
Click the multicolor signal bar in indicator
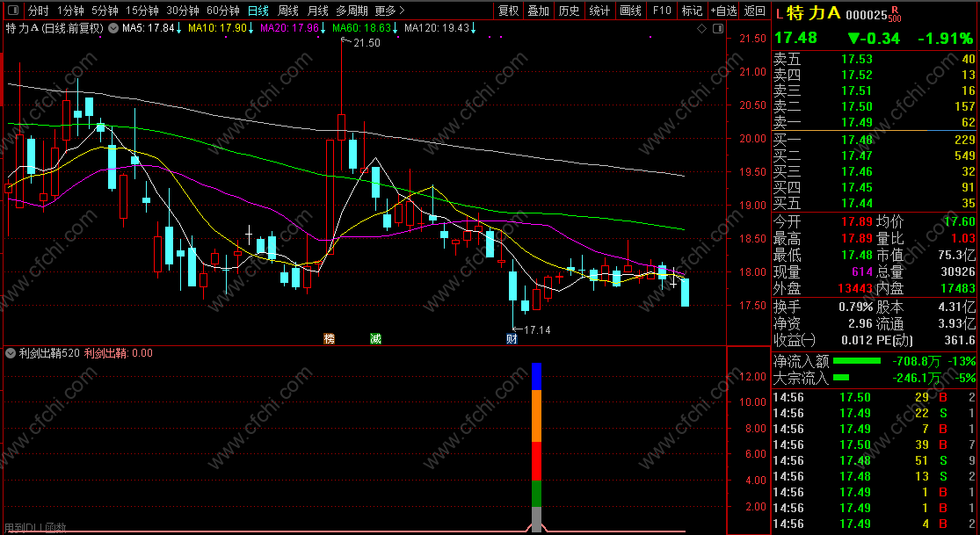536,447
